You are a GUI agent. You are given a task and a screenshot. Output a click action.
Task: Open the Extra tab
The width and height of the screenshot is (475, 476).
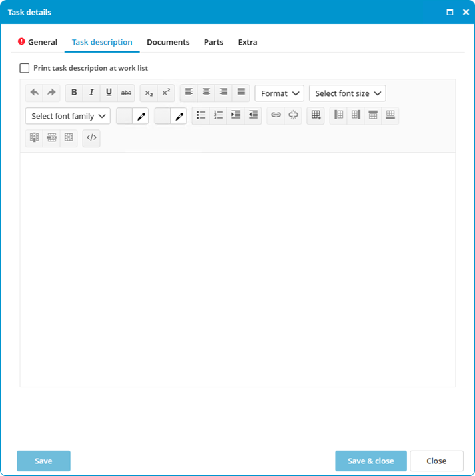[x=248, y=42]
